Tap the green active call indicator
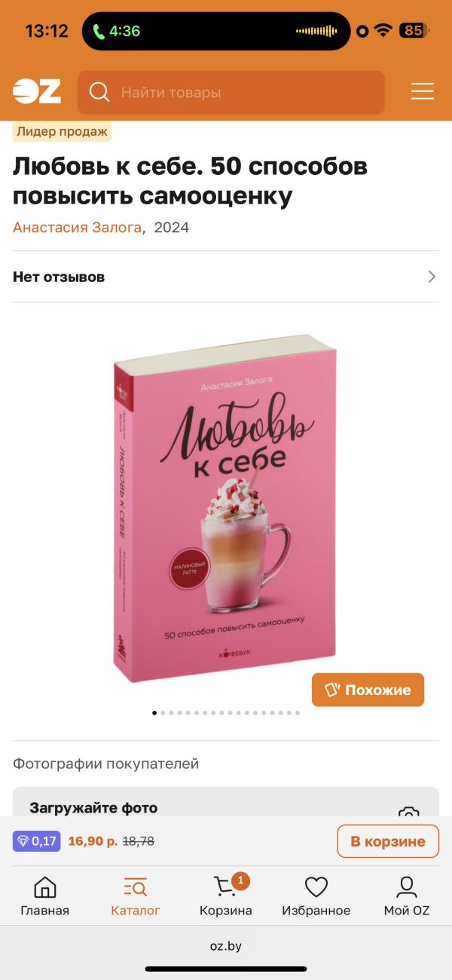Screen dimensions: 452x980 (117, 31)
